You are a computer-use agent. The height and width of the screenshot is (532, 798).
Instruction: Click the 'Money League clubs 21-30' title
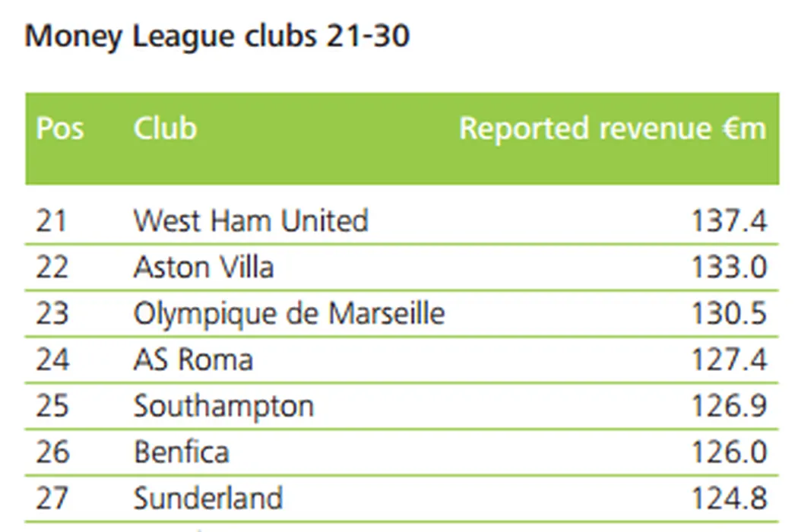[217, 37]
